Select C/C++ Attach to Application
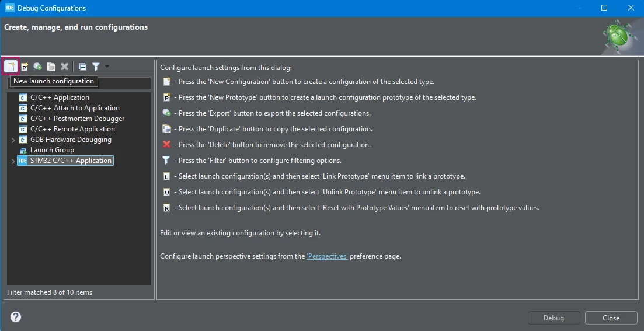Image resolution: width=644 pixels, height=331 pixels. pyautogui.click(x=75, y=108)
